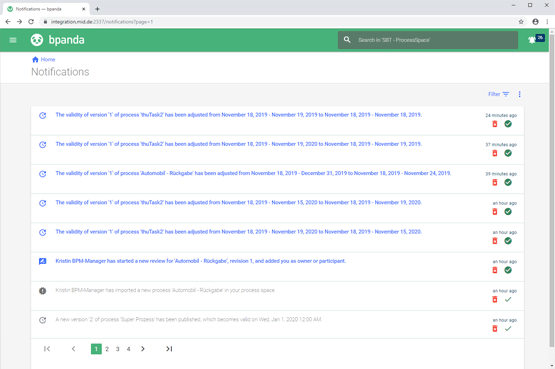Open the Automobil - Rückgabe validity adjusted notification
555x369 pixels.
tap(253, 173)
